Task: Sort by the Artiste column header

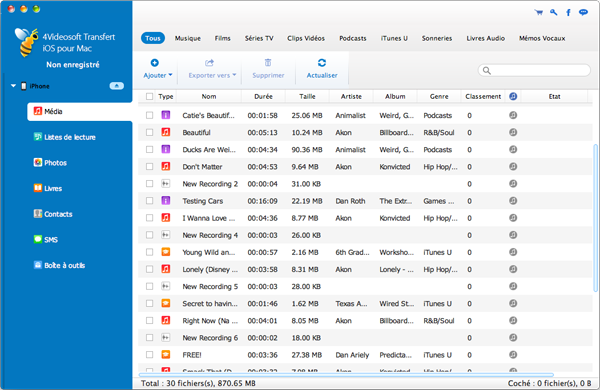Action: pyautogui.click(x=351, y=96)
